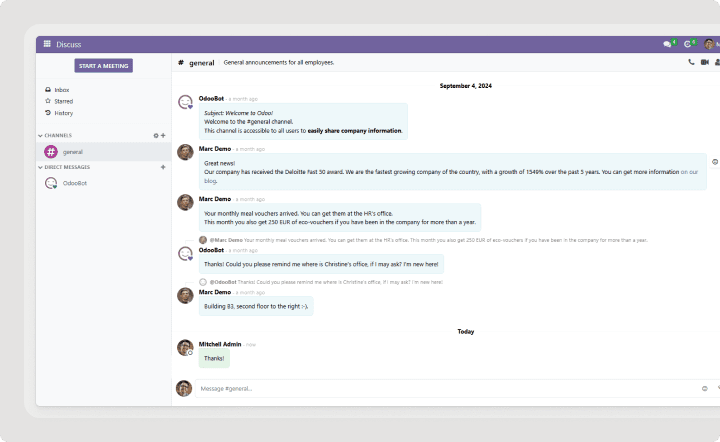Add reaction to Deloitte award message
Image resolution: width=720 pixels, height=442 pixels.
tap(714, 161)
